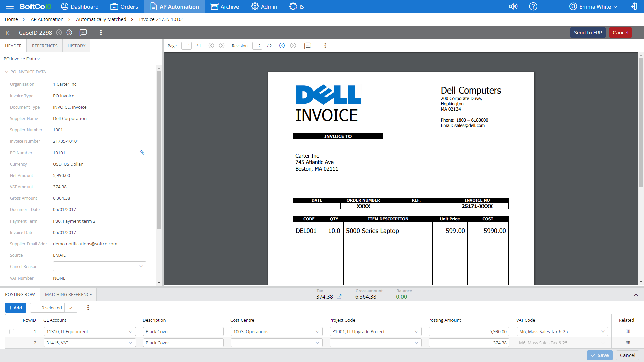Click the PO Number link icon
The image size is (644, 362).
pyautogui.click(x=142, y=153)
